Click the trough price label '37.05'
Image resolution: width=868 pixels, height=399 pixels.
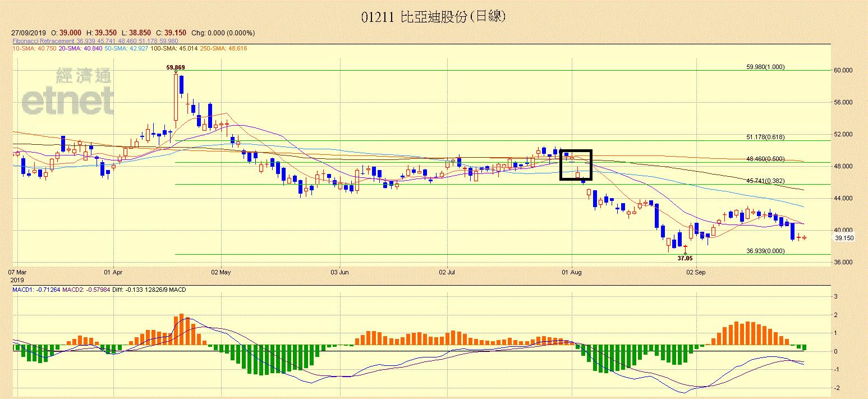tap(685, 258)
